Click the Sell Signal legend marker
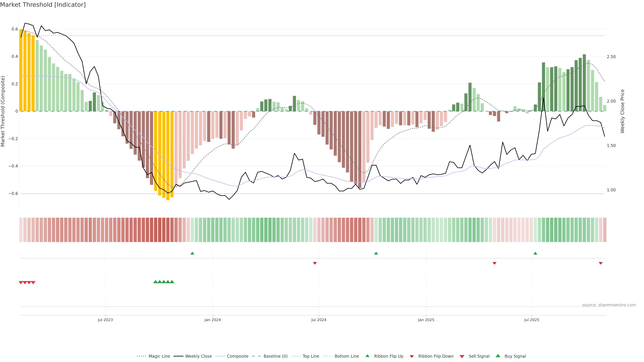Viewport: 644px width, 362px height. [x=462, y=356]
